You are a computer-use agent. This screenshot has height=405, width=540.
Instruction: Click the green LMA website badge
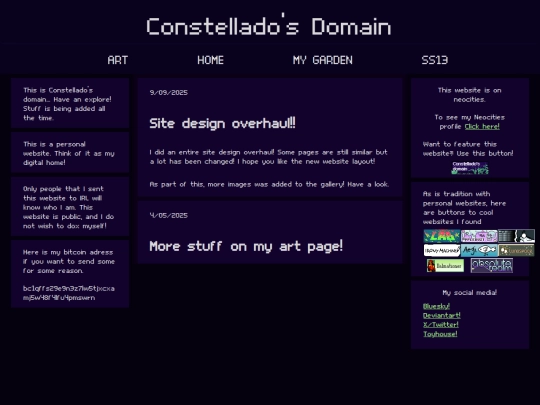coord(442,236)
